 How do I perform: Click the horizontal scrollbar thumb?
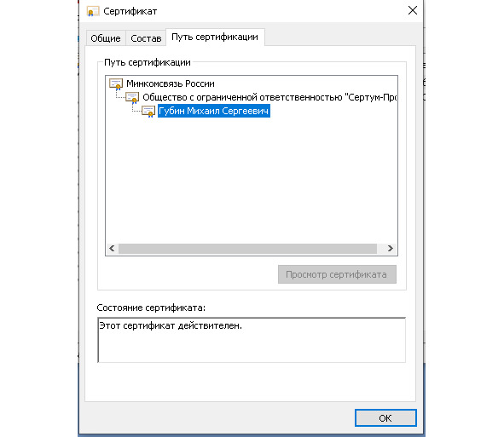tap(247, 248)
